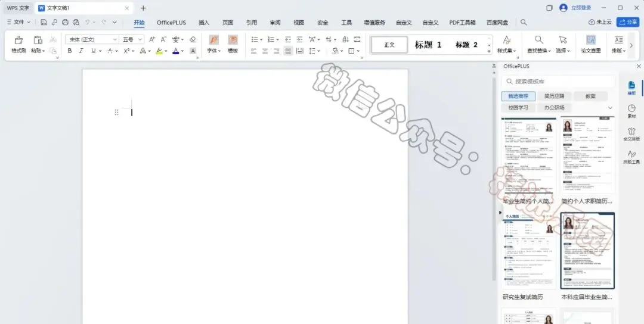644x324 pixels.
Task: Expand the numbered list dropdown arrow
Action: [x=278, y=40]
